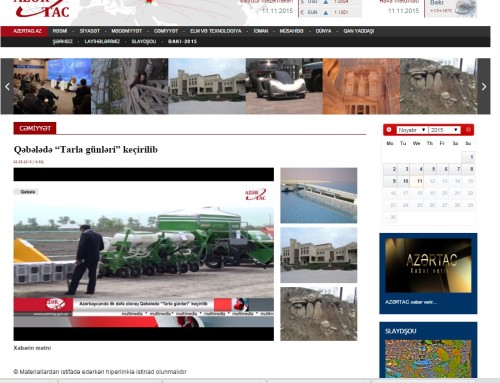Go to next month in calendar

[x=468, y=130]
